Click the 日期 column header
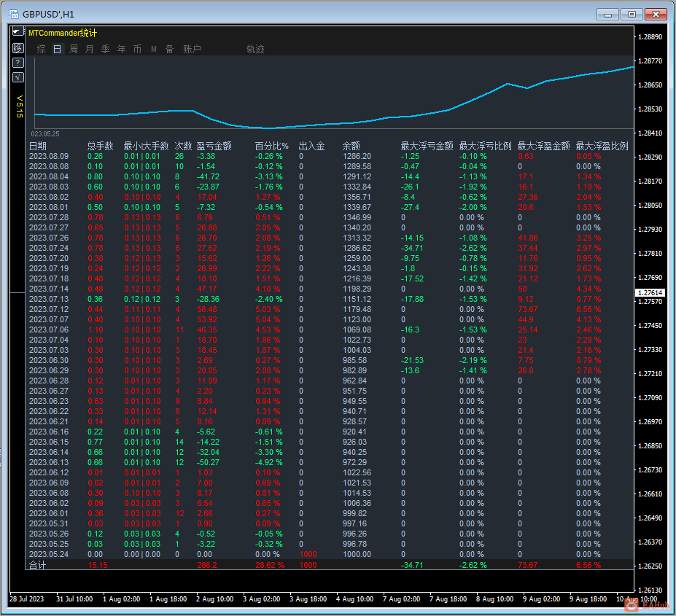 coord(38,146)
